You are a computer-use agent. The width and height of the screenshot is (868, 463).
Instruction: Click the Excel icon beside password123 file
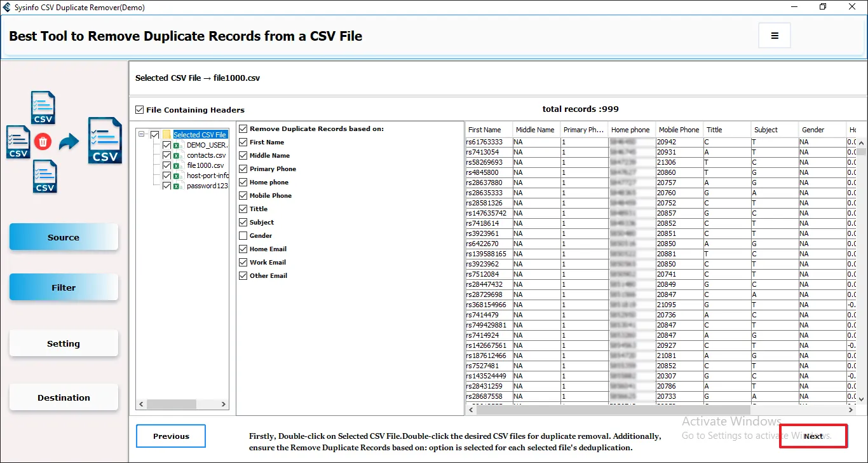(x=178, y=186)
